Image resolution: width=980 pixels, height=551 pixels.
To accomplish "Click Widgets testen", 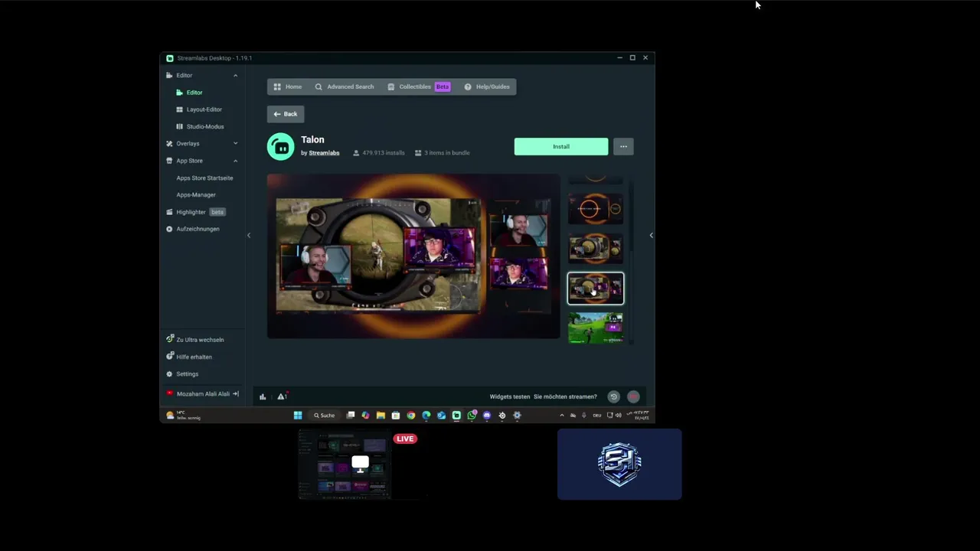I will [x=510, y=396].
